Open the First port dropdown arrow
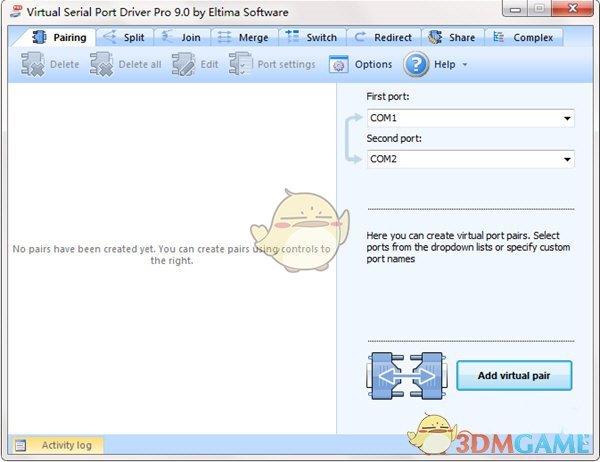The image size is (600, 462). 567,118
